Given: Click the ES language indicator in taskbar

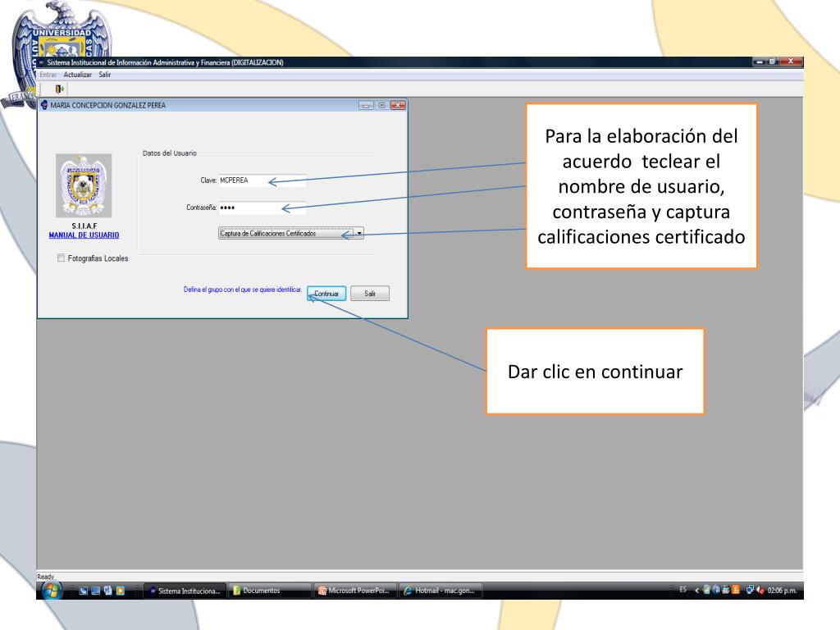Looking at the screenshot, I should click(682, 590).
